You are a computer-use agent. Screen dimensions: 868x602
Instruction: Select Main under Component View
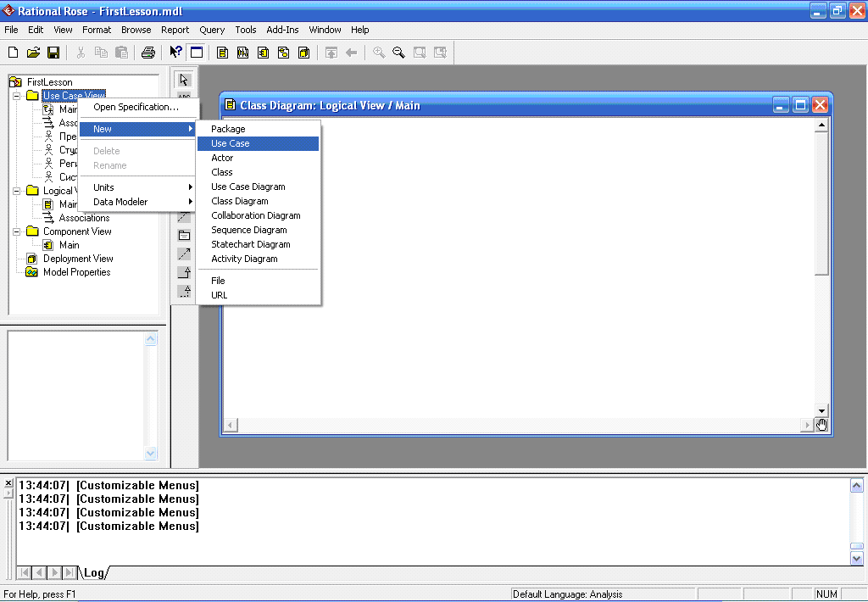[x=70, y=245]
